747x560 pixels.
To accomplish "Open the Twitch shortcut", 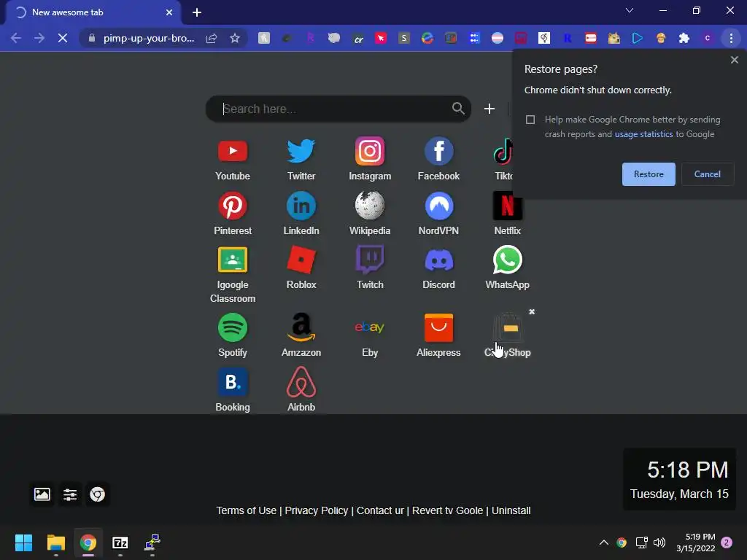I will point(370,268).
